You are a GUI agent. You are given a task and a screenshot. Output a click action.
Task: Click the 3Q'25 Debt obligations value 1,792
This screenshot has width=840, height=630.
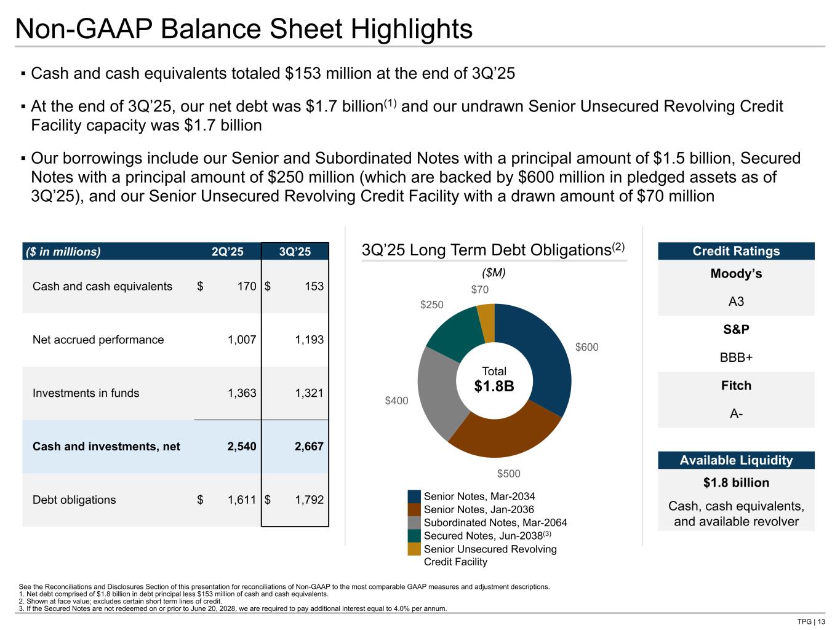(309, 500)
